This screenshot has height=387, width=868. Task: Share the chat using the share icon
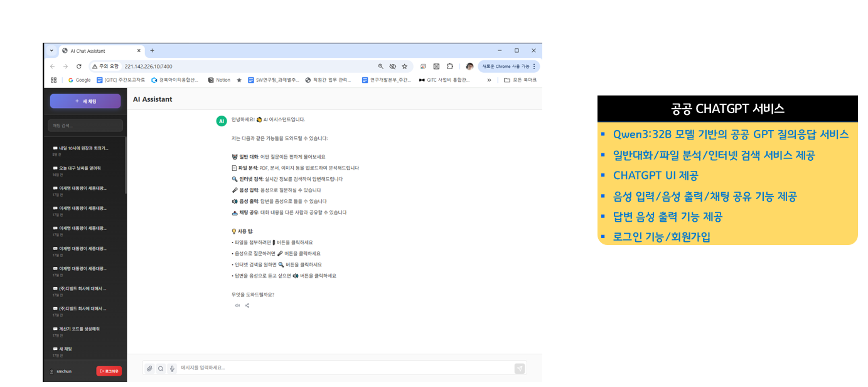[x=247, y=306]
